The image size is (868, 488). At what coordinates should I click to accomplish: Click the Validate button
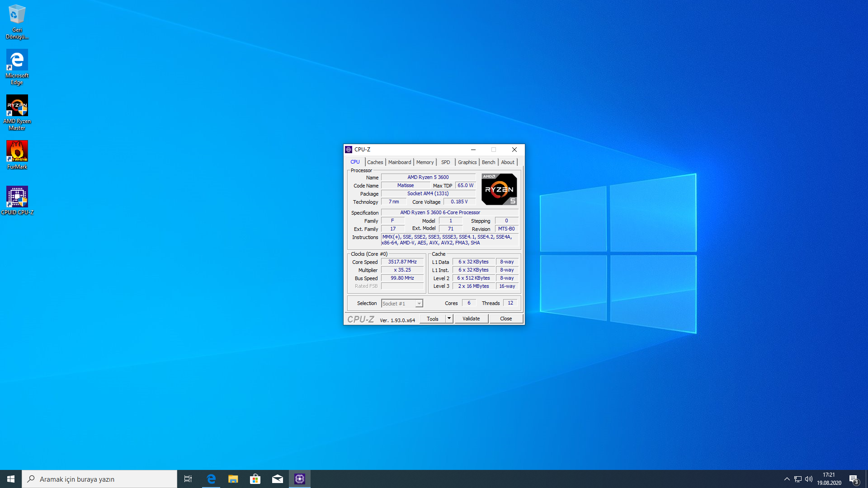pos(471,319)
